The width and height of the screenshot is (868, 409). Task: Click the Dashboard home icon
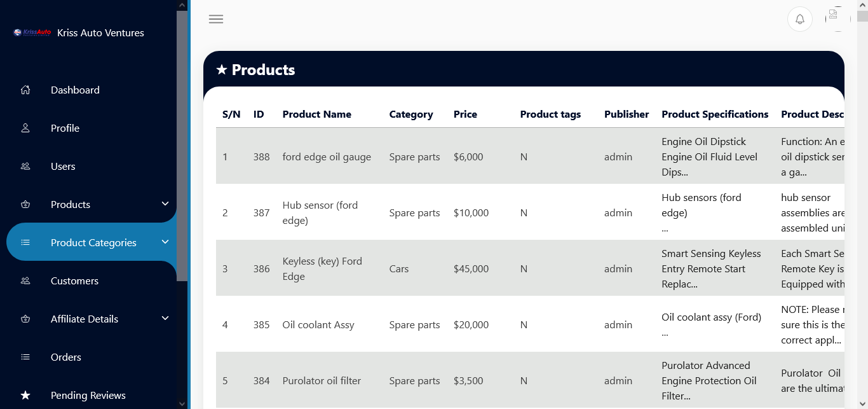25,90
